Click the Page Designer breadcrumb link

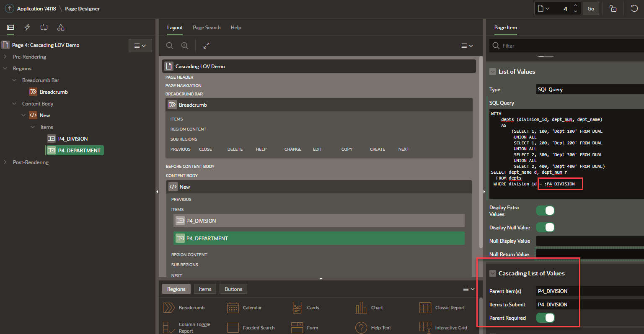82,8
